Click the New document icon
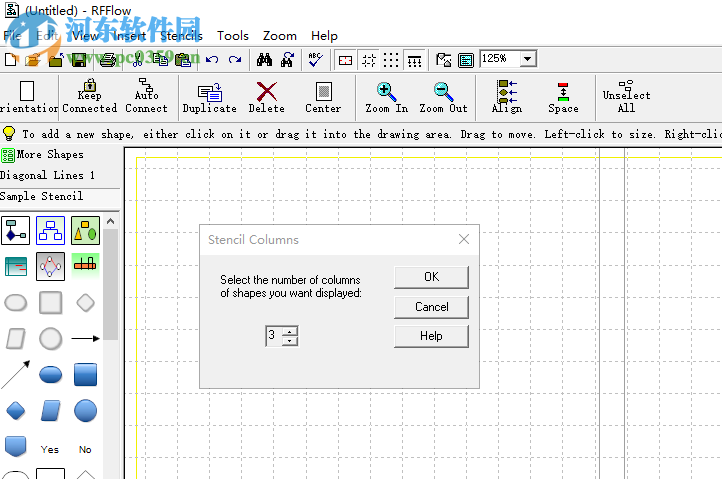722x479 pixels. tap(11, 59)
